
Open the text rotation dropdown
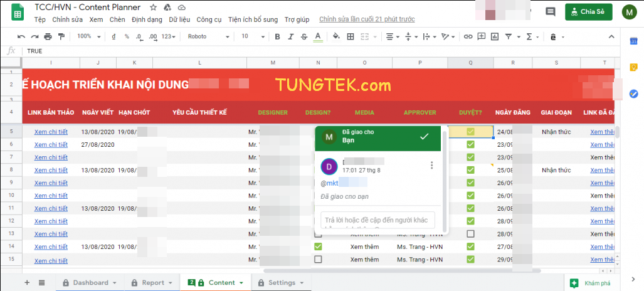[448, 36]
